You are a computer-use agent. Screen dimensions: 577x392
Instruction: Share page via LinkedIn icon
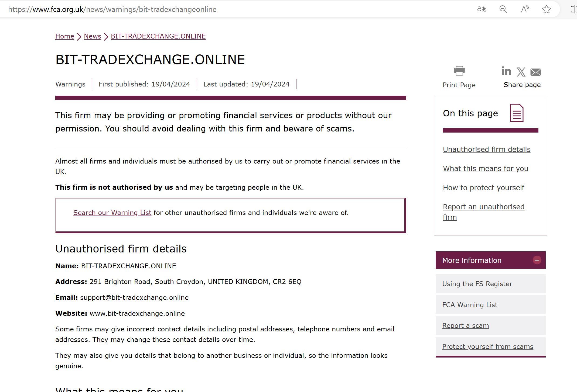506,71
